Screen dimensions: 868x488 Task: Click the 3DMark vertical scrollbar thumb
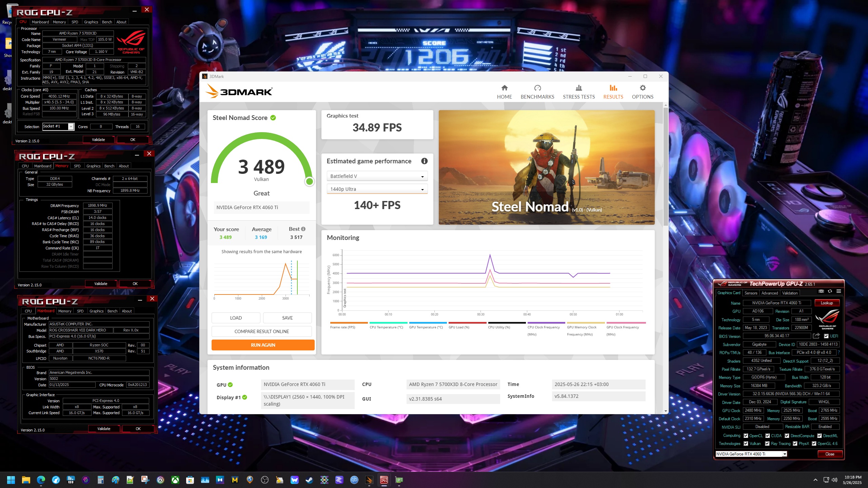coord(666,166)
